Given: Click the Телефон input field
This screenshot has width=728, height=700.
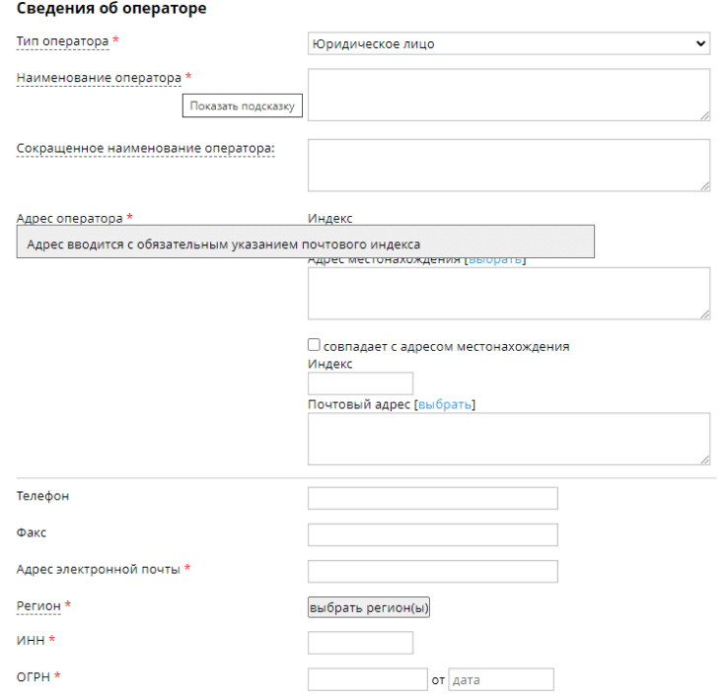Looking at the screenshot, I should (x=432, y=498).
